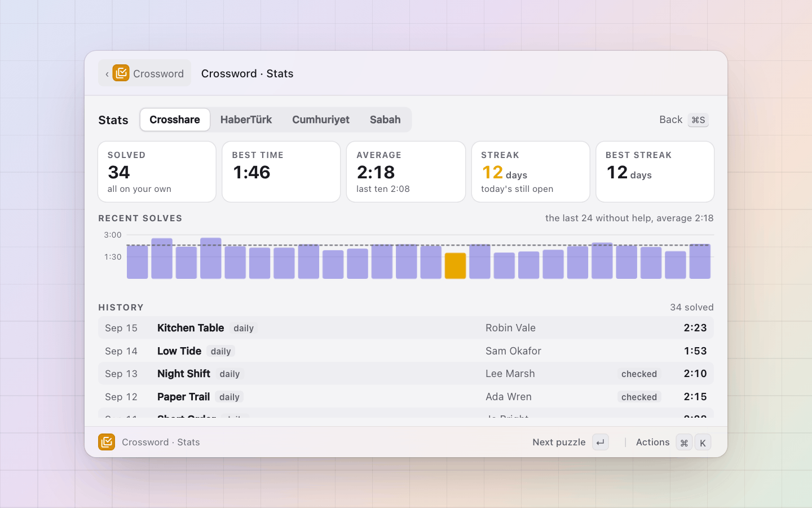Open the Night Shift history row
The width and height of the screenshot is (812, 508).
coord(406,374)
